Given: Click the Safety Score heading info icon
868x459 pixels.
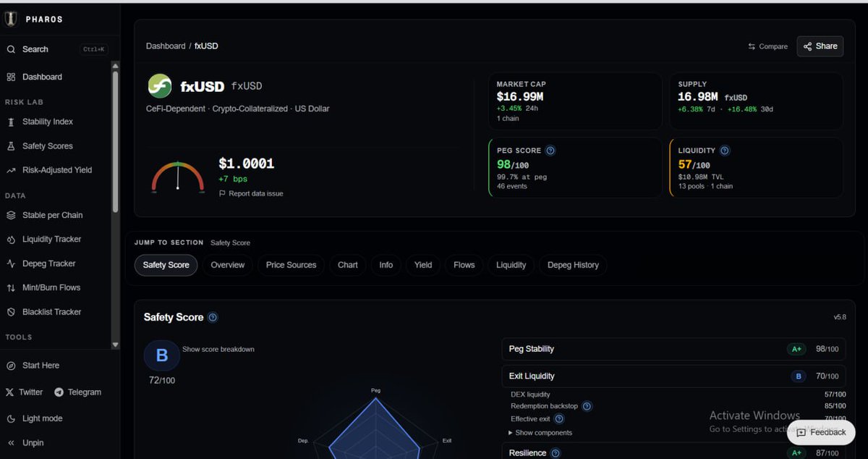Looking at the screenshot, I should pos(213,317).
